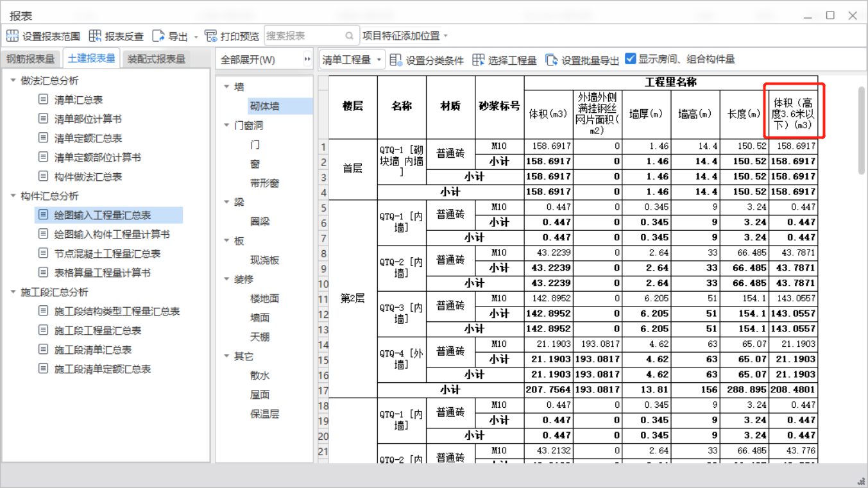Uncheck 显示房间、组合构件量 checkbox
Image resolution: width=868 pixels, height=488 pixels.
pyautogui.click(x=631, y=59)
